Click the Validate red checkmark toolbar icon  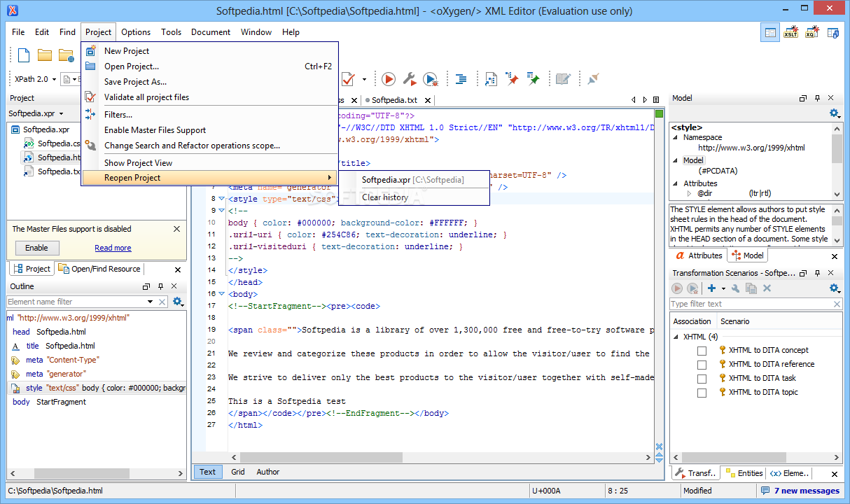[348, 79]
